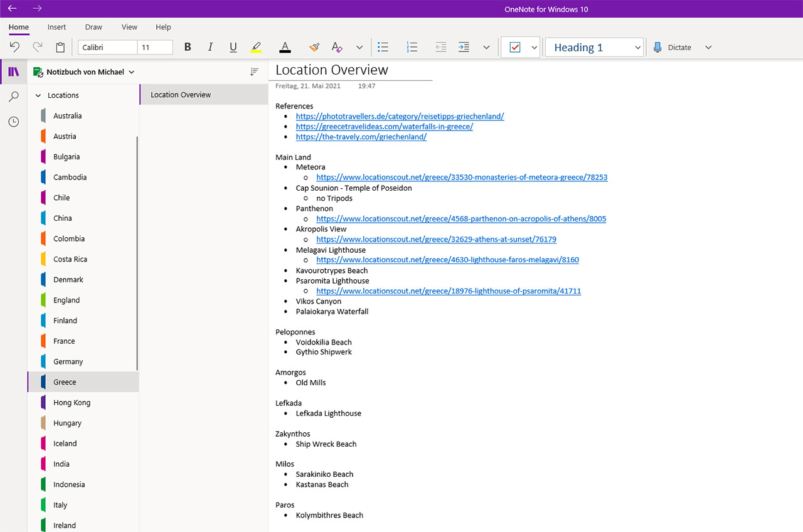
Task: Click the Voidokilia Beach bullet text
Action: 324,343
